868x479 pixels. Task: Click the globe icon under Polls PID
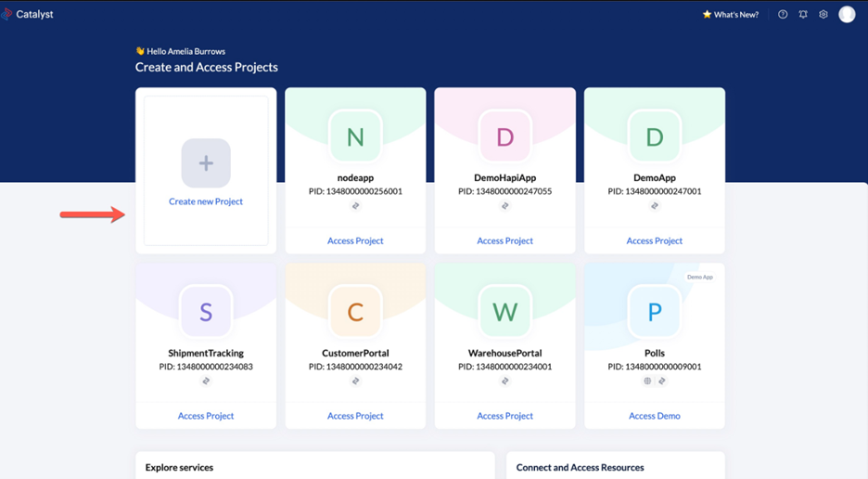point(648,381)
